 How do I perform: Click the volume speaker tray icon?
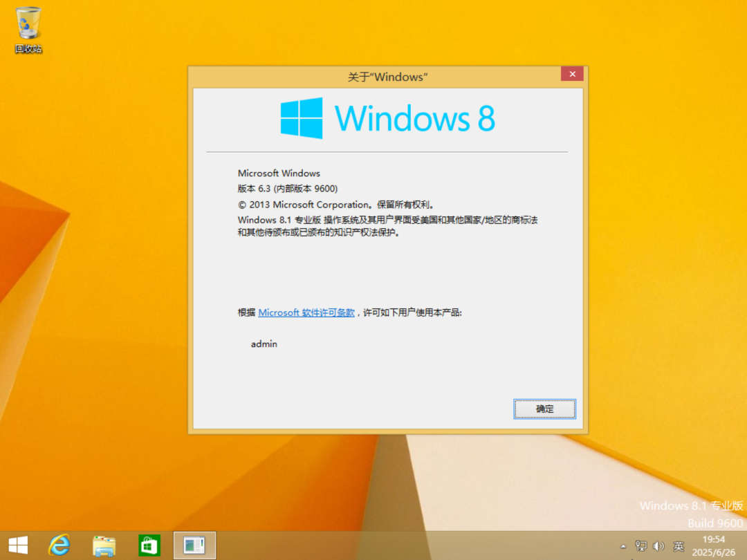pos(659,545)
